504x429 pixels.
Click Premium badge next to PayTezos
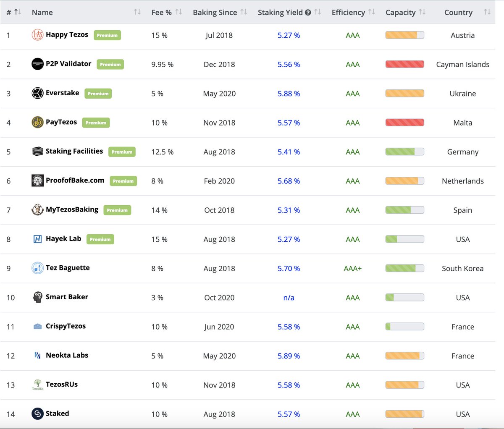(96, 123)
